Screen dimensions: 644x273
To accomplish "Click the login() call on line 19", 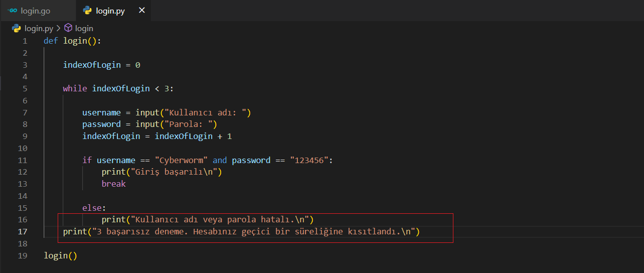I will pyautogui.click(x=60, y=256).
